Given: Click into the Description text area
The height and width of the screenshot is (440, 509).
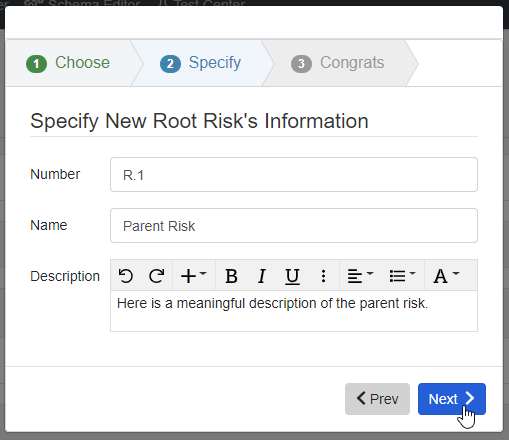Looking at the screenshot, I should point(294,311).
